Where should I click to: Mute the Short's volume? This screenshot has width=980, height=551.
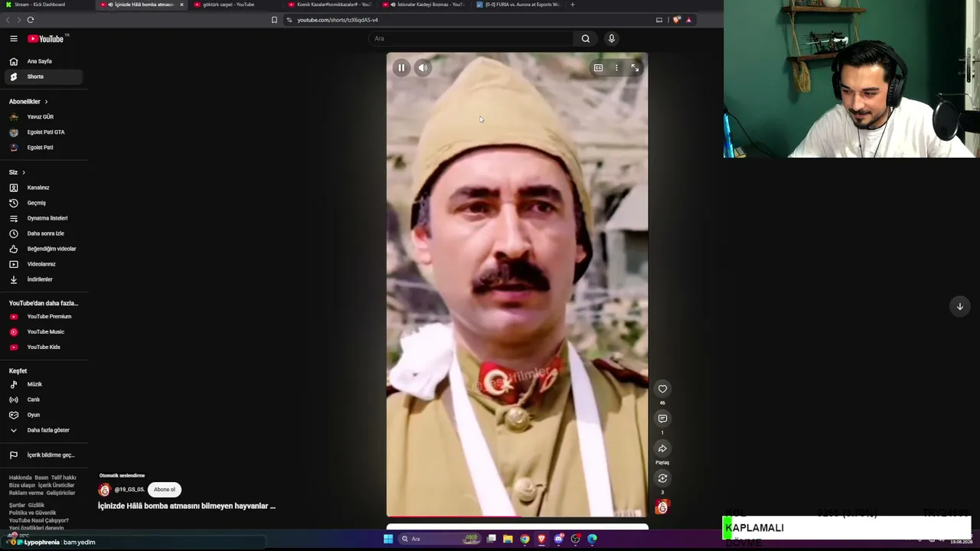(x=423, y=68)
